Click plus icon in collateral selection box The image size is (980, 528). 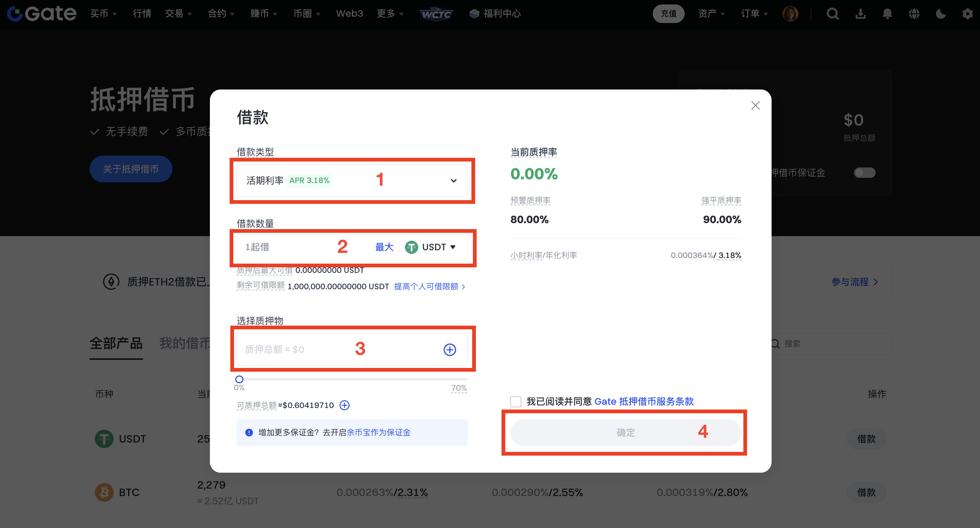pyautogui.click(x=450, y=349)
